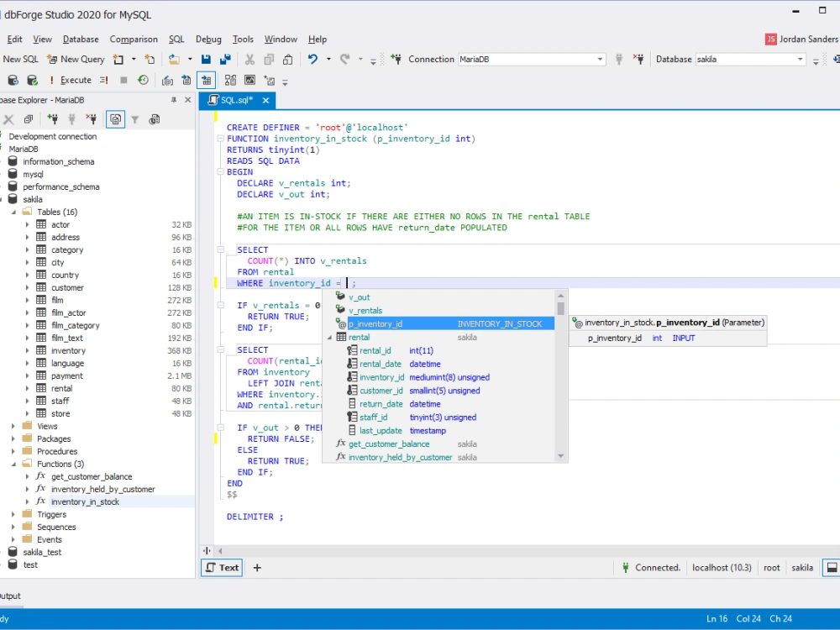840x630 pixels.
Task: Toggle the highlighted results-as-grid toolbar icon
Action: 207,81
